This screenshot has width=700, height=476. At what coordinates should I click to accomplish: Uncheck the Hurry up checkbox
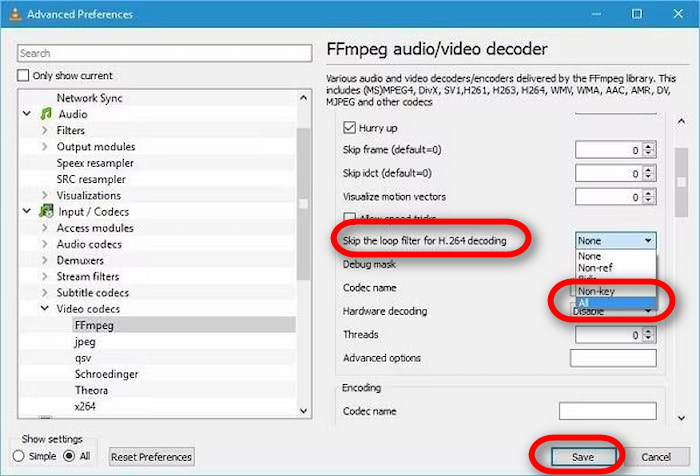coord(349,128)
